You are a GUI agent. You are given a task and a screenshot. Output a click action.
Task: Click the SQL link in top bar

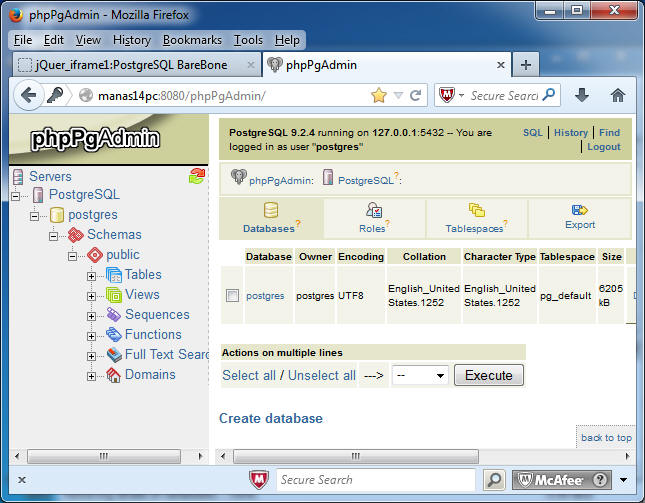[x=533, y=132]
